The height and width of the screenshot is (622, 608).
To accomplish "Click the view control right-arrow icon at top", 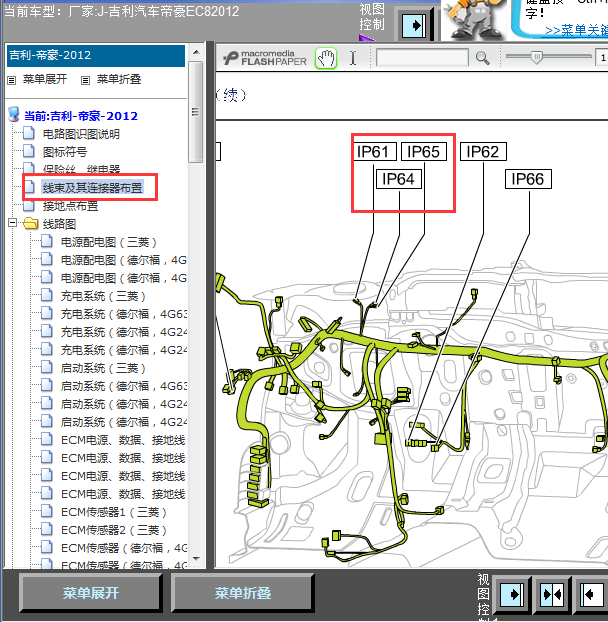I will point(414,26).
